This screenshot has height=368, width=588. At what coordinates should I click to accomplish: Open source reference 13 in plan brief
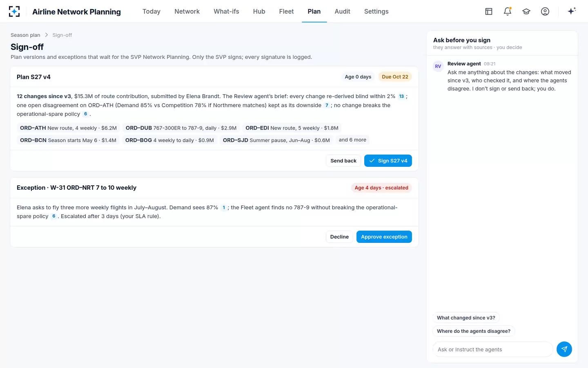(401, 96)
